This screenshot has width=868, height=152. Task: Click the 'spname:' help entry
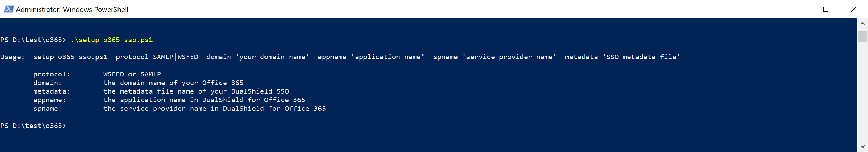pyautogui.click(x=47, y=109)
